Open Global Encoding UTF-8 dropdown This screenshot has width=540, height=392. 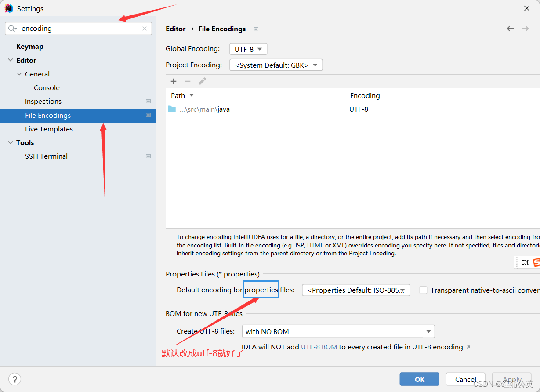click(248, 49)
